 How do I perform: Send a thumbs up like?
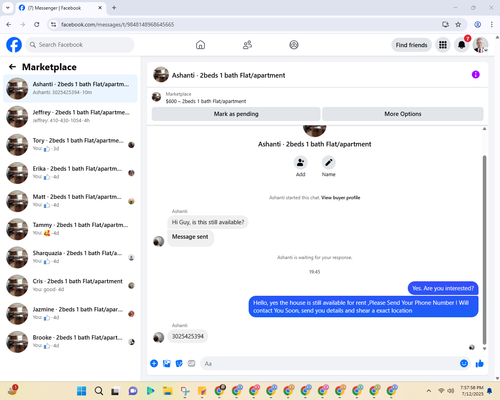479,363
